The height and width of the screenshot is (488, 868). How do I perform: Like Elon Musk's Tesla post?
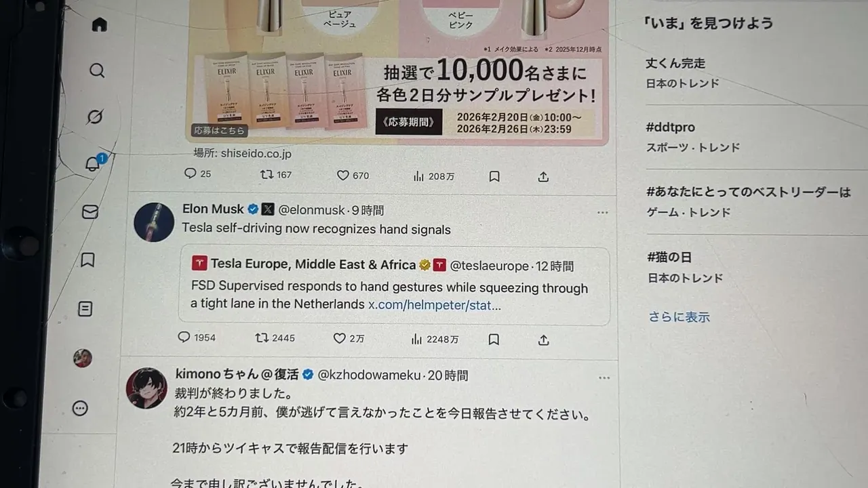349,338
